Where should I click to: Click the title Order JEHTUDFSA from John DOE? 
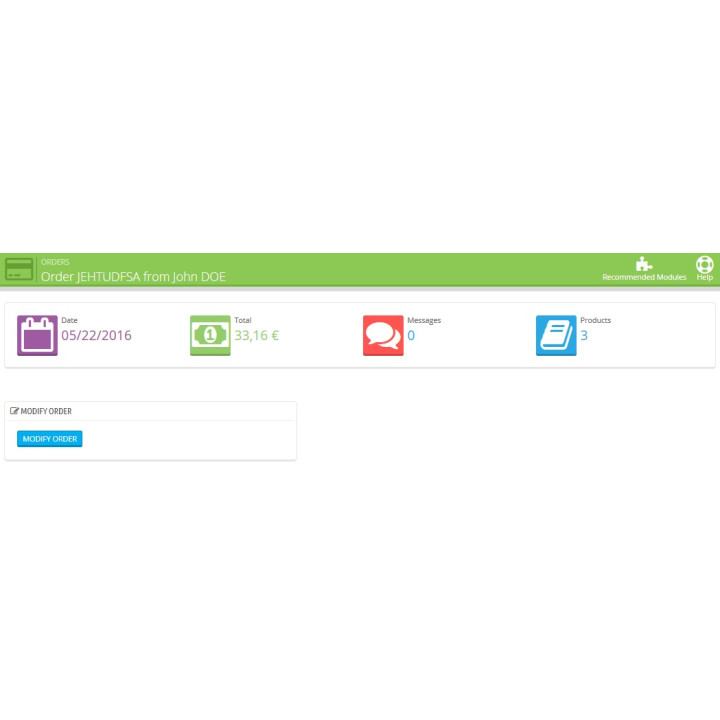coord(133,277)
